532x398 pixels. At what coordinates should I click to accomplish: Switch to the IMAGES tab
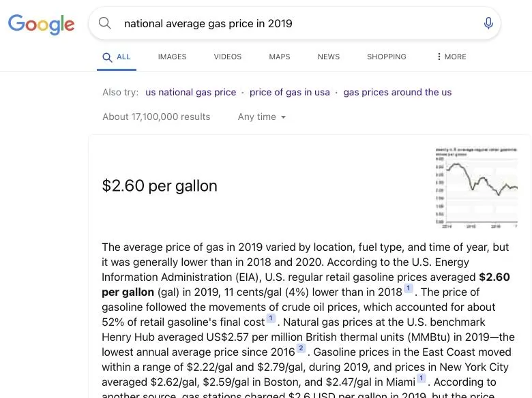(x=172, y=57)
